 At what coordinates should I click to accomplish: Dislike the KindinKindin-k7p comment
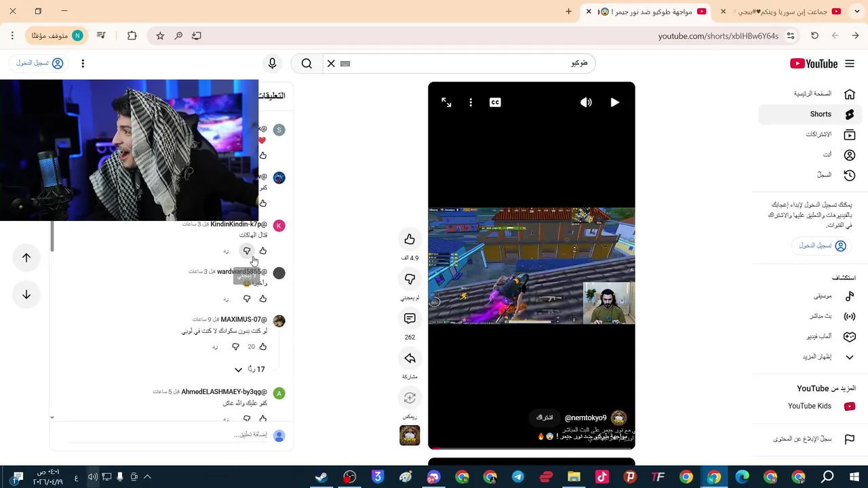click(247, 251)
